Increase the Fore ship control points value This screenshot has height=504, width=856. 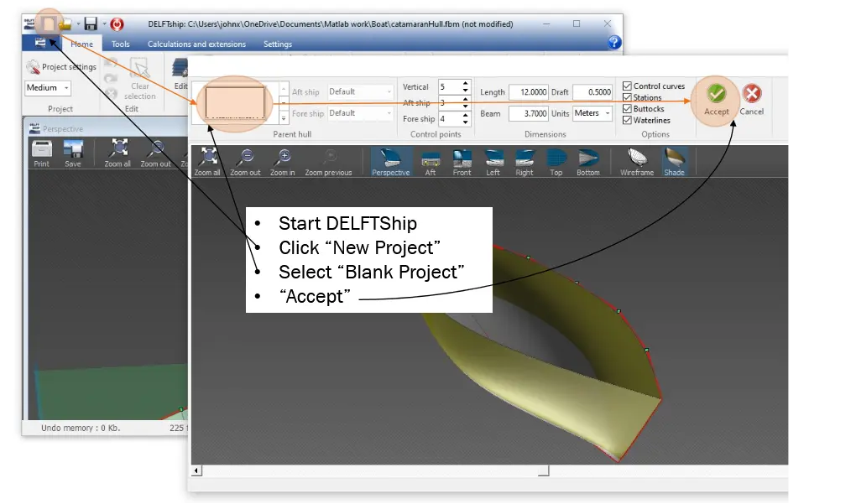[x=466, y=115]
